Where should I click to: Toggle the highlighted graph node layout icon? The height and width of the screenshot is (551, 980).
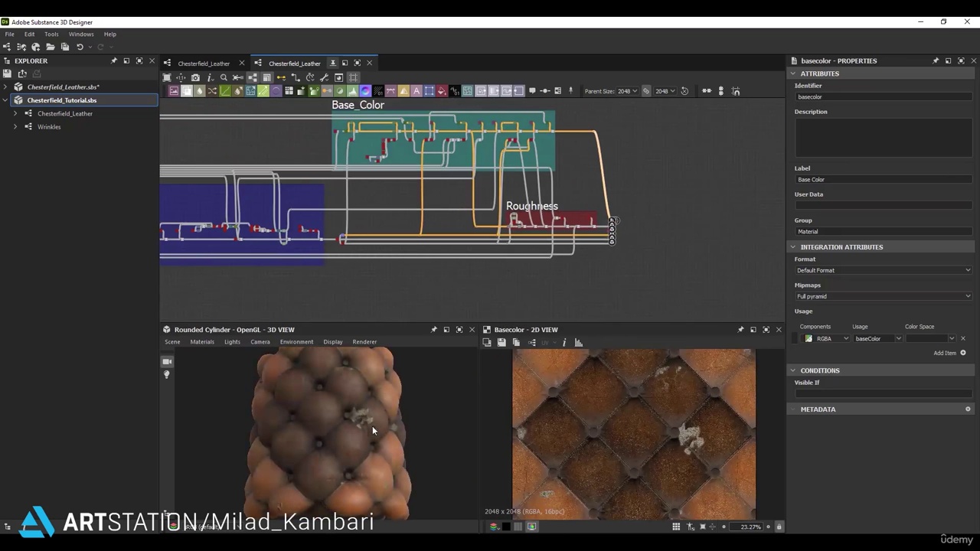253,77
